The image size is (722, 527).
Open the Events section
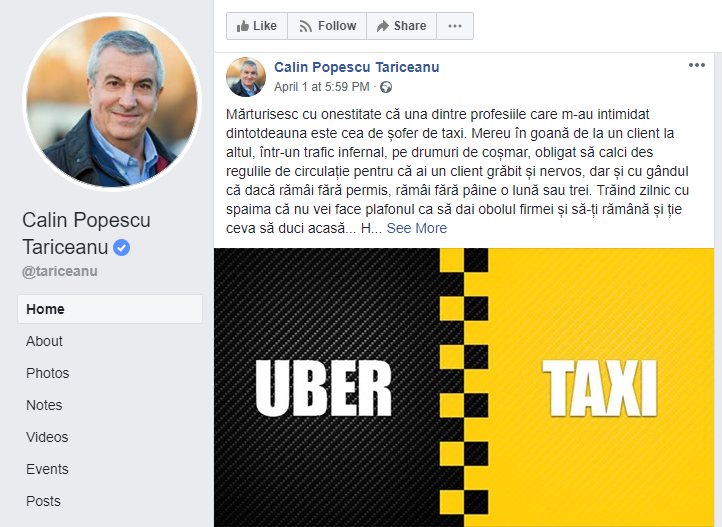coord(47,469)
